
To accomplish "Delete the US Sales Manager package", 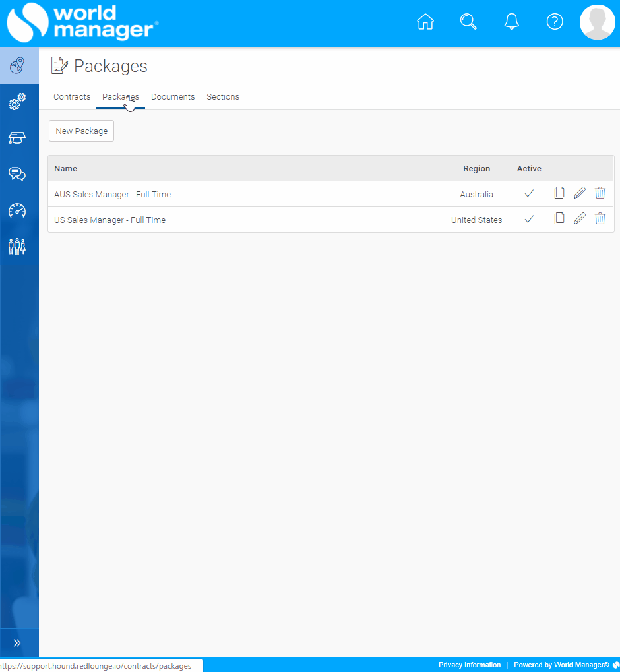I will pyautogui.click(x=600, y=218).
